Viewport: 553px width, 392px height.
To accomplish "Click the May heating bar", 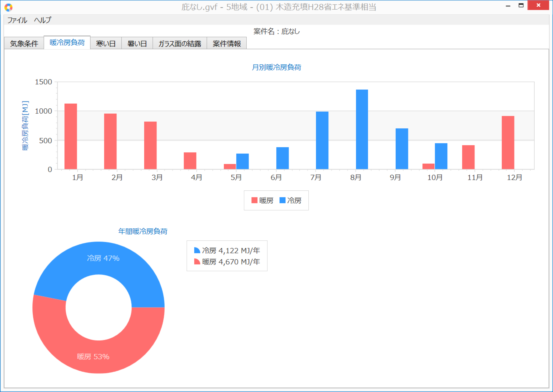I will click(x=230, y=167).
